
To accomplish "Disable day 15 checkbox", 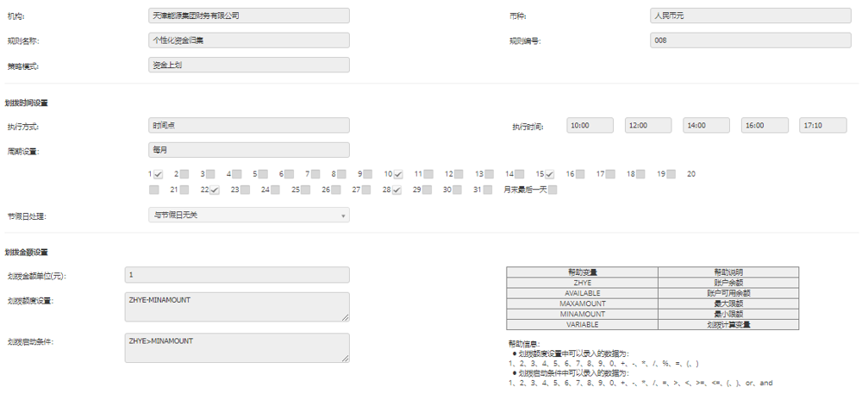I will [549, 175].
